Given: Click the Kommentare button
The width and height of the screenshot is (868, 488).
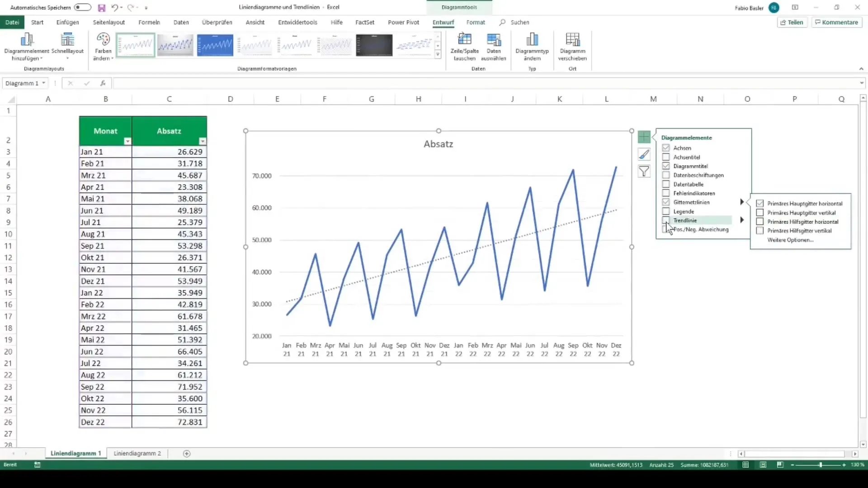Looking at the screenshot, I should [x=836, y=22].
